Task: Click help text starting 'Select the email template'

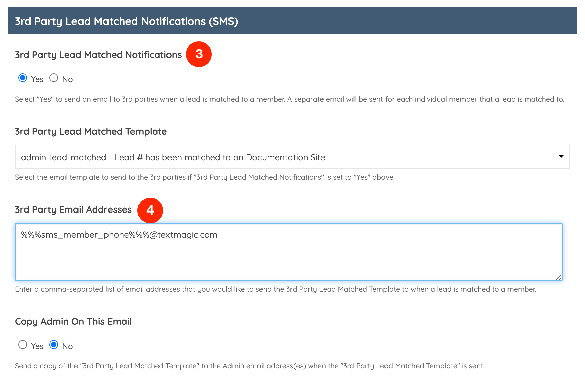Action: (x=205, y=177)
